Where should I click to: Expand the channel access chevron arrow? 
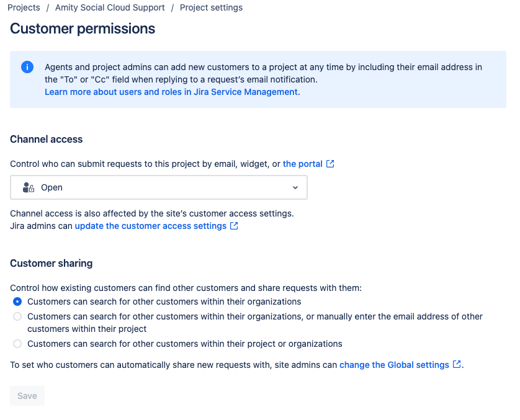[x=295, y=187]
